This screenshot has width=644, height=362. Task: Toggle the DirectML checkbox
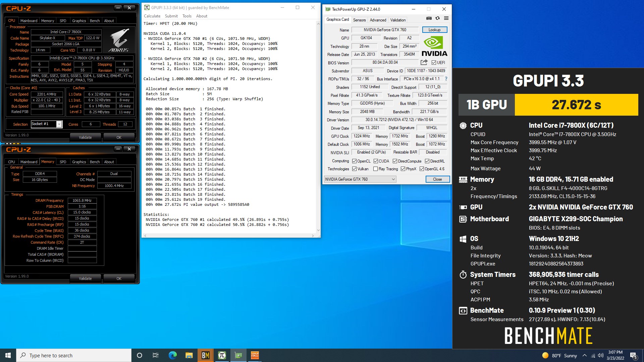(x=427, y=161)
